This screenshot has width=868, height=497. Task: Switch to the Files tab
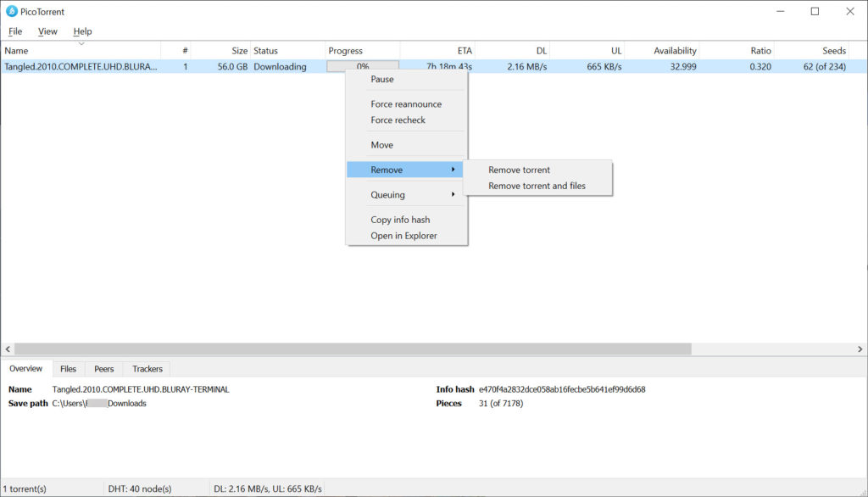point(68,369)
